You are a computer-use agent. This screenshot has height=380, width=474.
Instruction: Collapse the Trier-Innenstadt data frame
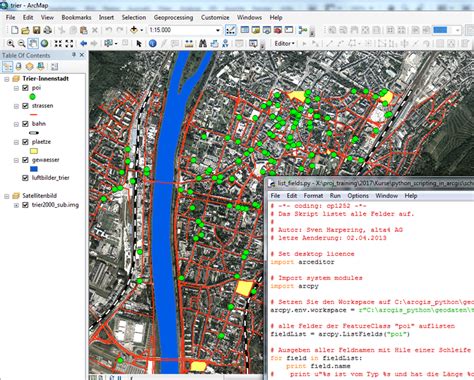click(x=7, y=79)
